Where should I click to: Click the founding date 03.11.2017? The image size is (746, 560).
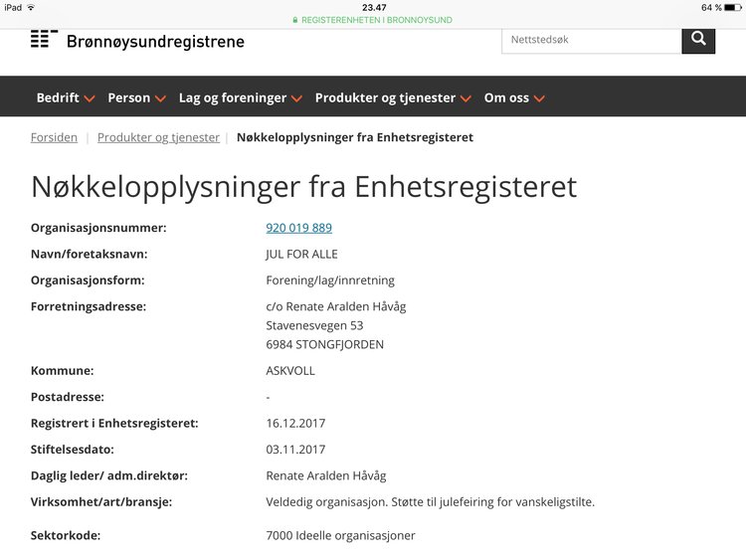(295, 450)
